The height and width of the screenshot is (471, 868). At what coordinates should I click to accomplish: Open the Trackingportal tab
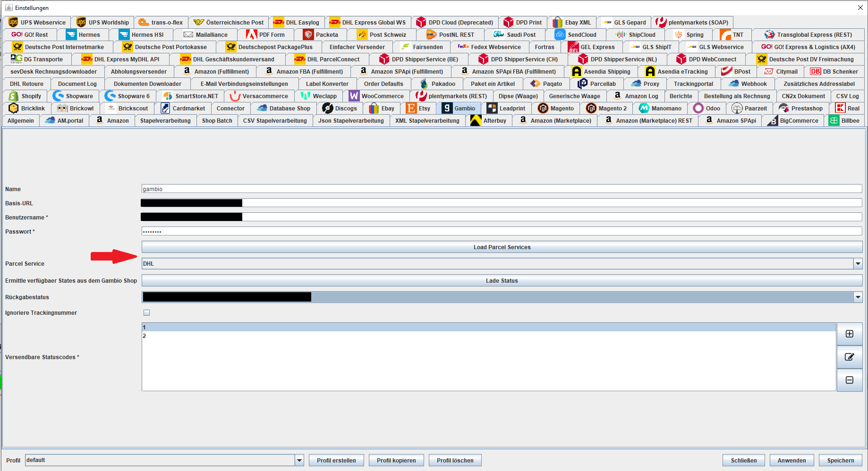693,84
